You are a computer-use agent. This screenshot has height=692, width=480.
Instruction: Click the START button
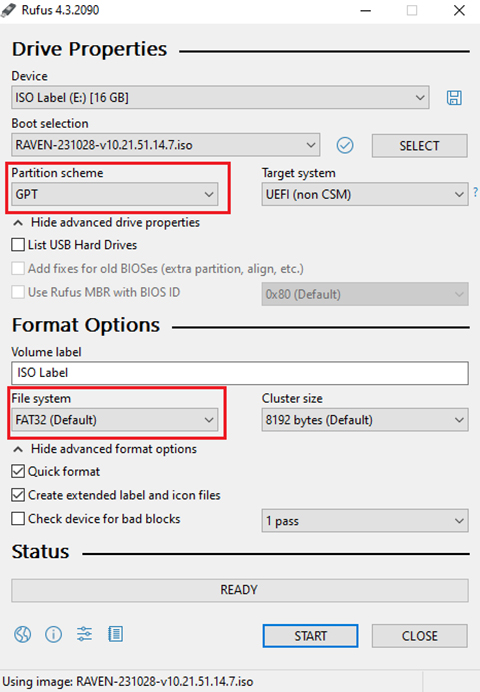pos(311,636)
